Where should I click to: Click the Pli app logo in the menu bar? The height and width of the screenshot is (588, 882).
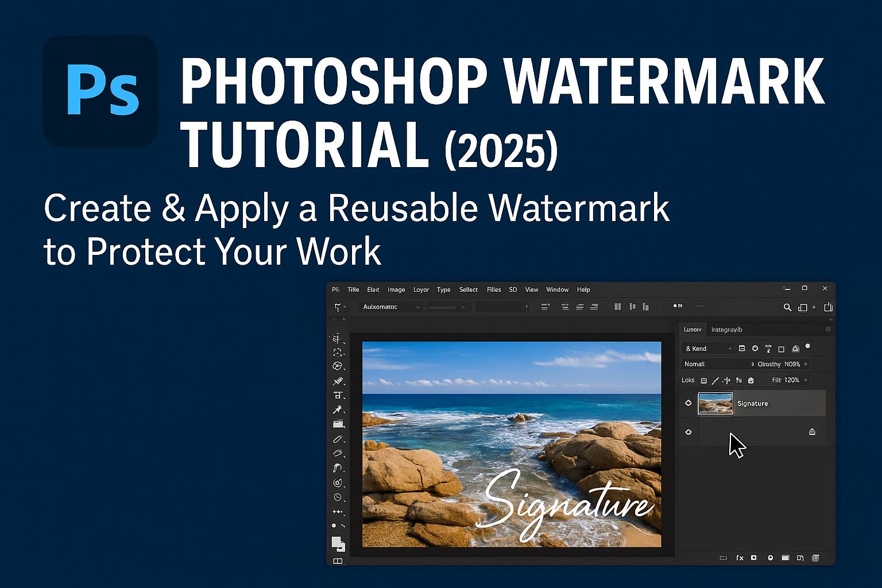(x=336, y=289)
